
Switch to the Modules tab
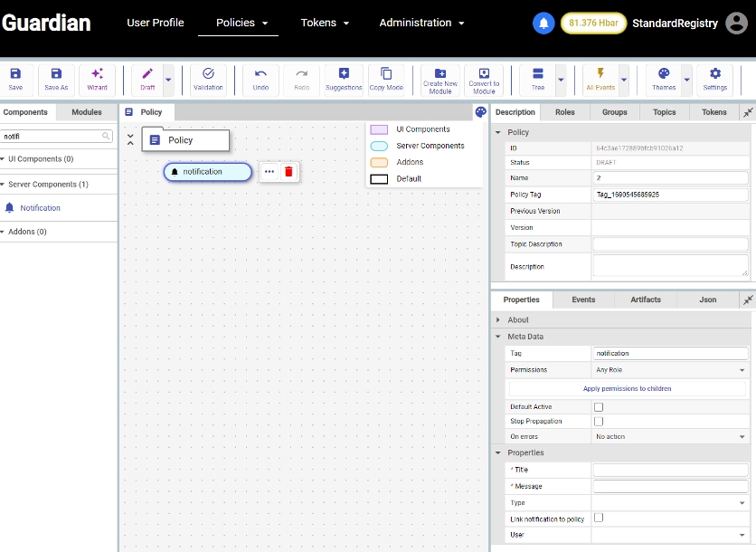pyautogui.click(x=87, y=112)
